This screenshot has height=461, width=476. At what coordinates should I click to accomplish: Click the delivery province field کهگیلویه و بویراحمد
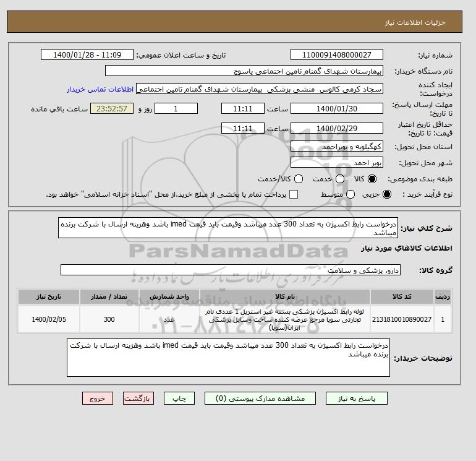click(337, 147)
